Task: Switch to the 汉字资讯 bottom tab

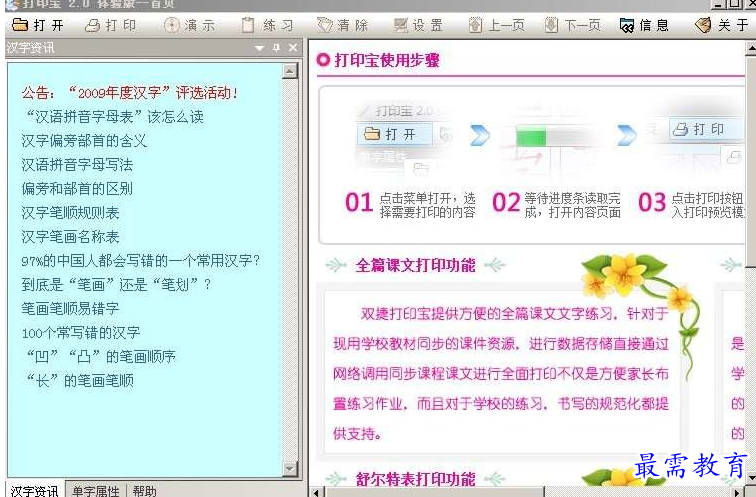Action: 35,491
